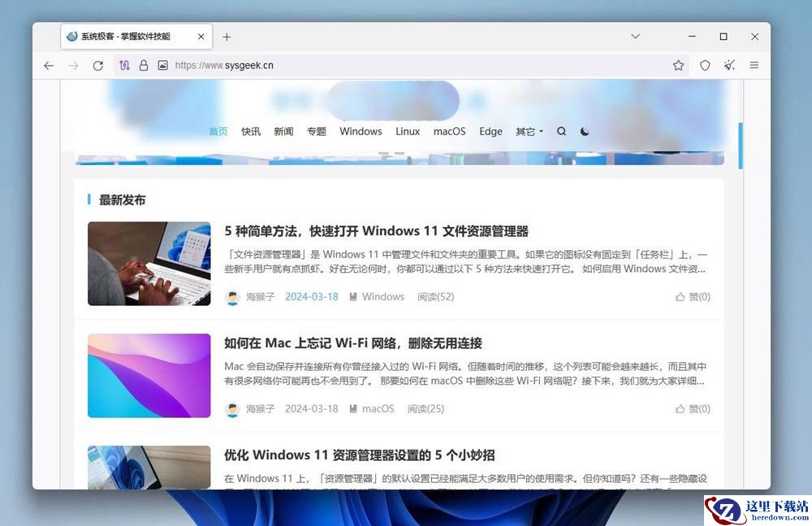
Task: Open article 如何在 Mac 上忘记 Wi-Fi 网络
Action: click(x=353, y=343)
